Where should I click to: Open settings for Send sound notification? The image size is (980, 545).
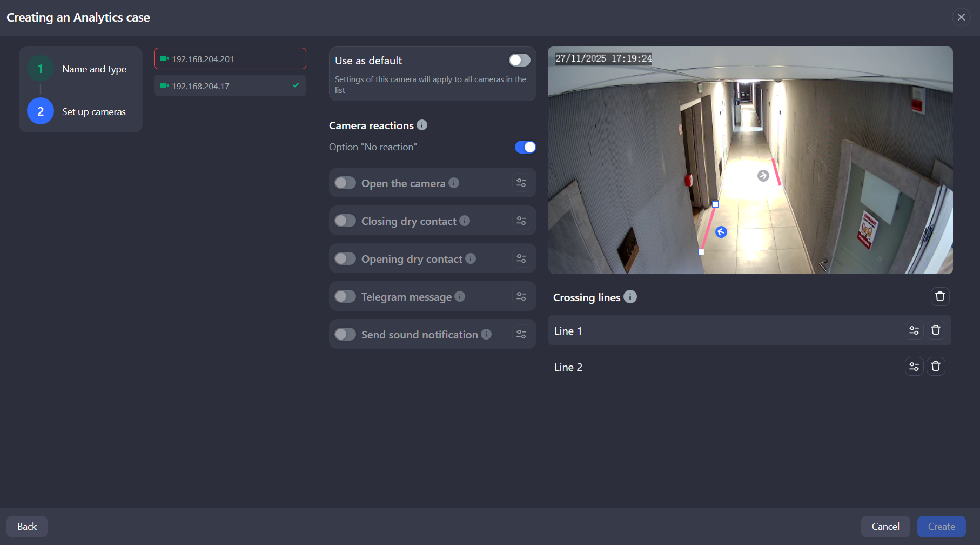pos(521,334)
